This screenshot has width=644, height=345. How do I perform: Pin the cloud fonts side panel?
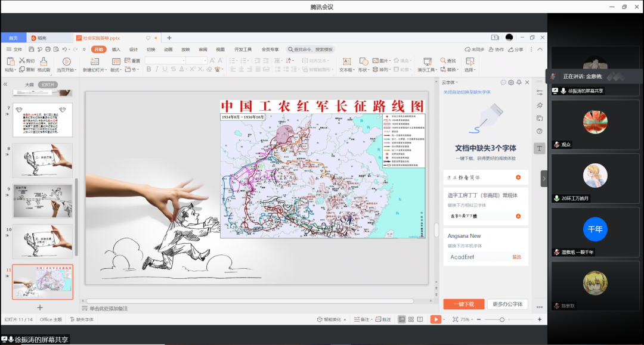[519, 82]
